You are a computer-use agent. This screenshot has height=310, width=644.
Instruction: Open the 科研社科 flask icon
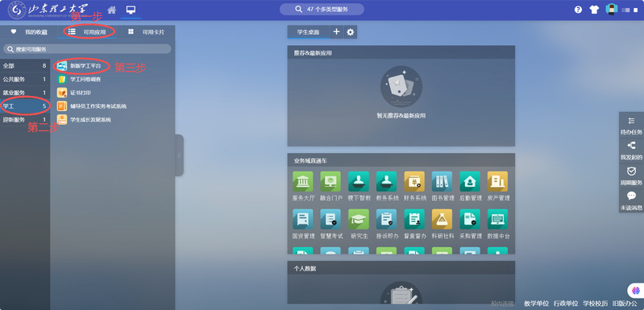(x=442, y=219)
